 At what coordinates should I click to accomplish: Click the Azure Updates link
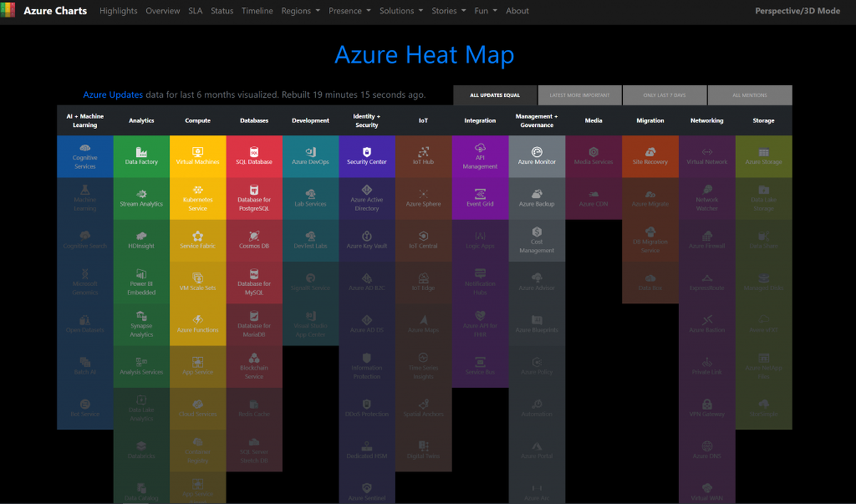pos(113,95)
